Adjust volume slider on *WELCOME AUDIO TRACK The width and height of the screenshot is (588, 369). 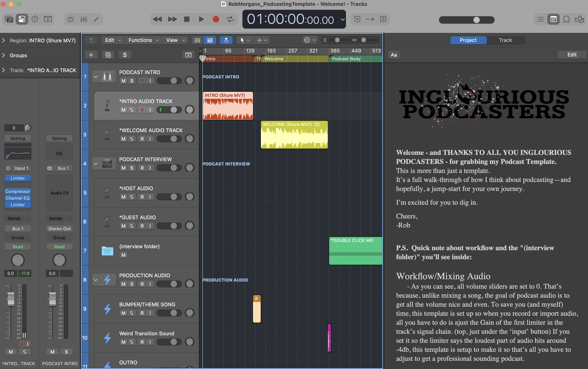coord(169,139)
